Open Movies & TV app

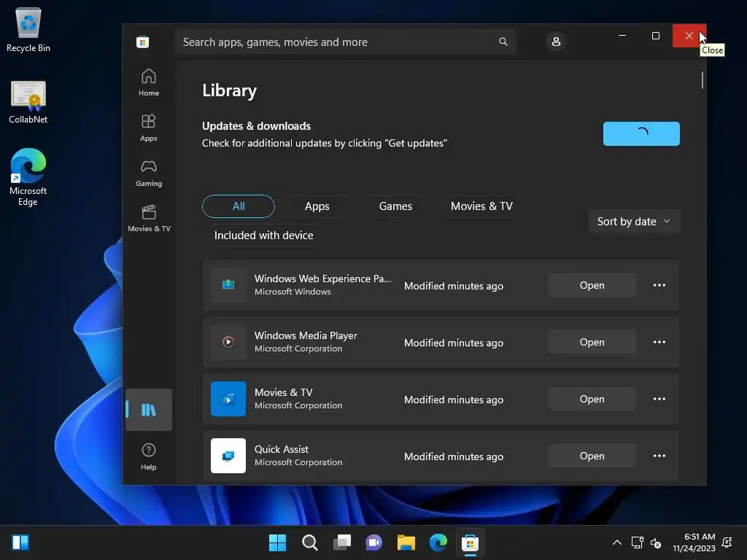[x=592, y=399]
